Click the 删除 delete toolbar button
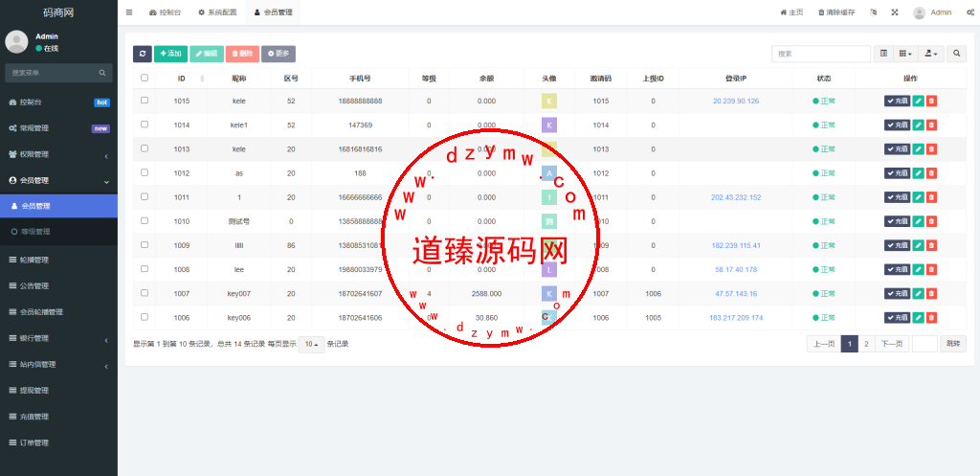The width and height of the screenshot is (980, 476). tap(242, 54)
